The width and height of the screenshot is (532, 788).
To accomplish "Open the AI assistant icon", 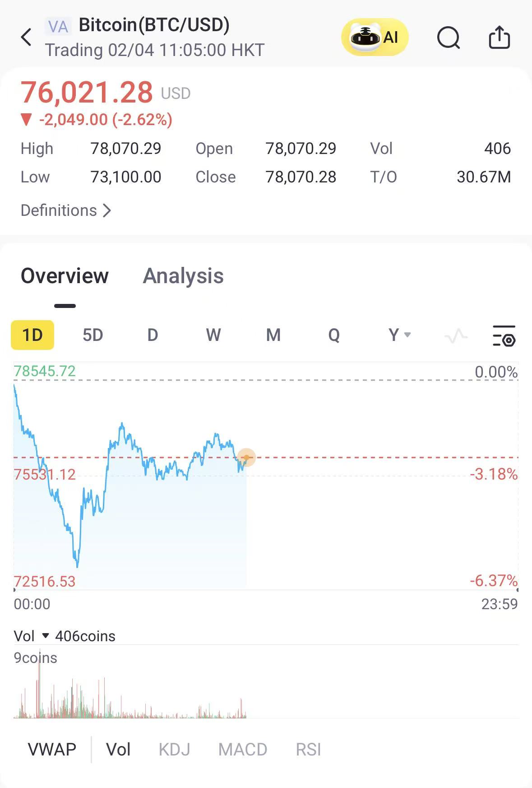I will 375,37.
